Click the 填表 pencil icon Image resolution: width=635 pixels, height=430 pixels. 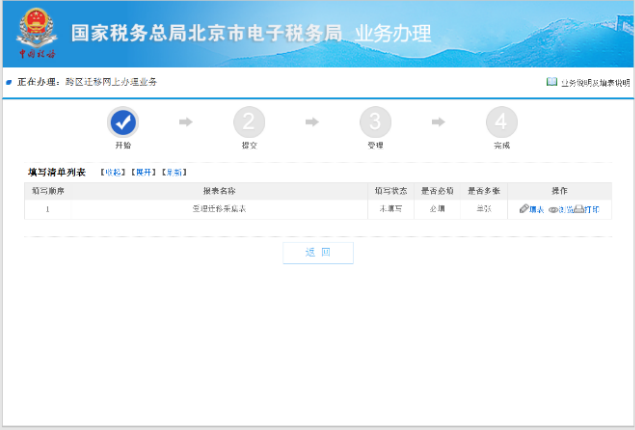[524, 209]
